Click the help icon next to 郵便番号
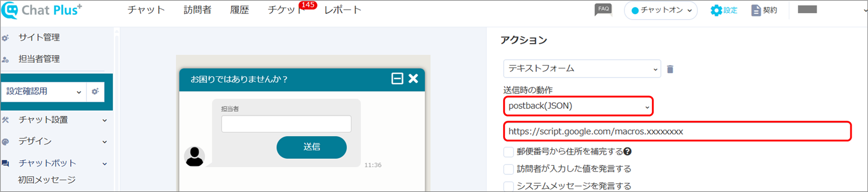 click(628, 151)
